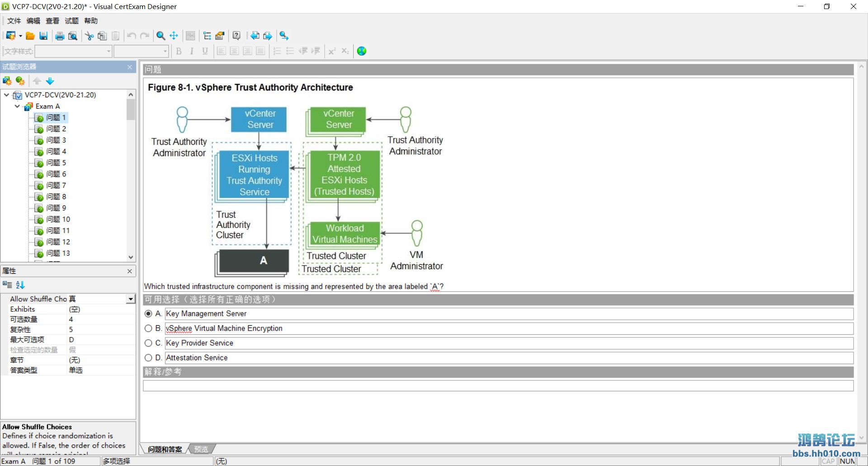Image resolution: width=868 pixels, height=466 pixels.
Task: Select 问题 13 in the tree
Action: [58, 253]
